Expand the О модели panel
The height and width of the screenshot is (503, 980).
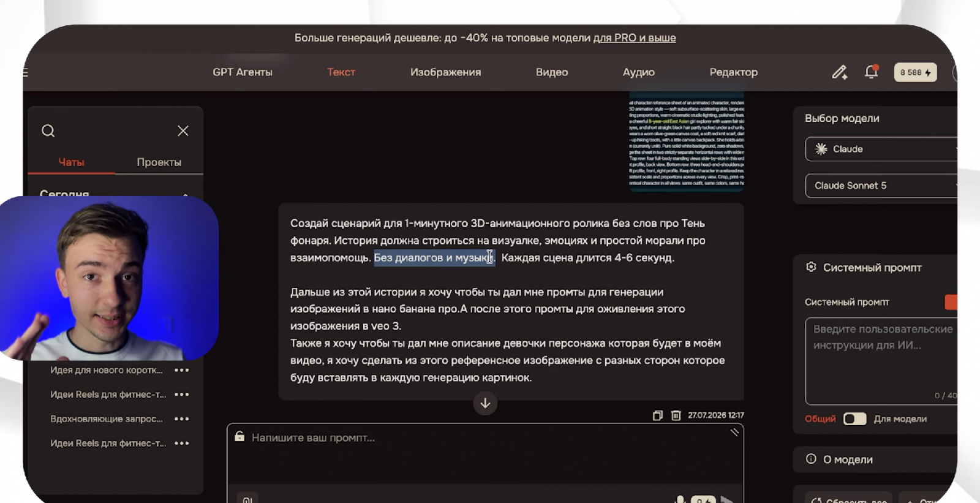coord(875,460)
